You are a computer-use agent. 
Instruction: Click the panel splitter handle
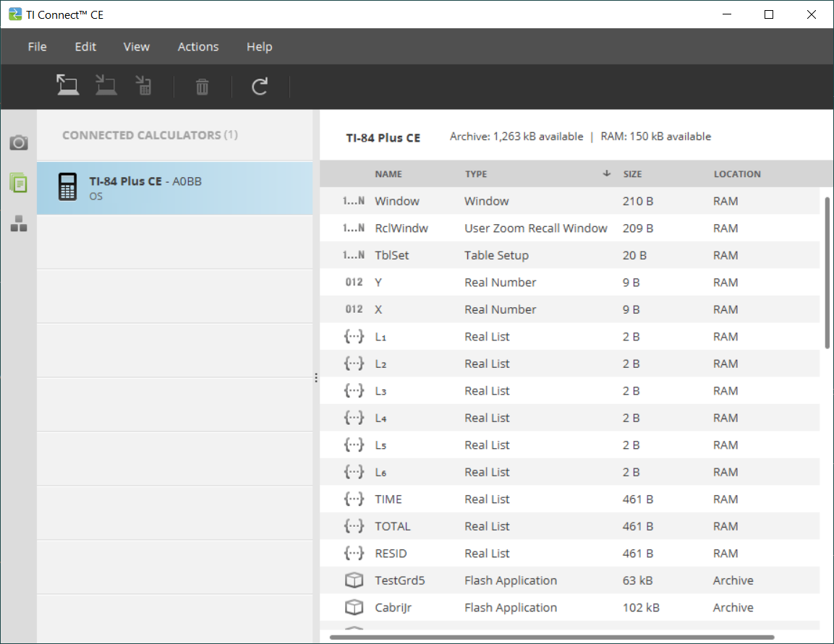pos(316,377)
